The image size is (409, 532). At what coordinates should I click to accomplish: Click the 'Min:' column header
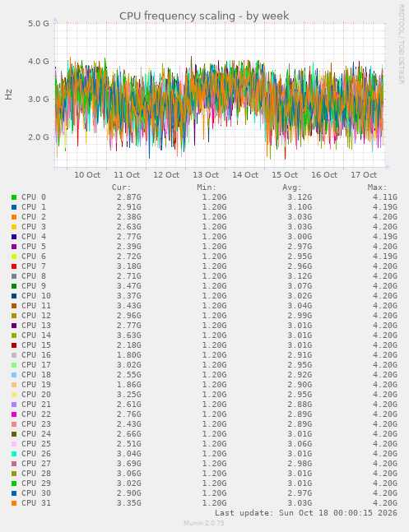click(x=207, y=187)
